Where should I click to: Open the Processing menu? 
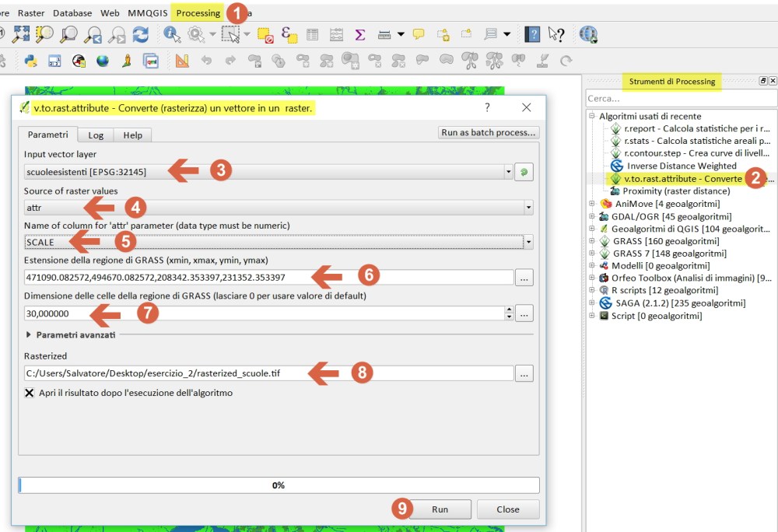click(x=198, y=13)
